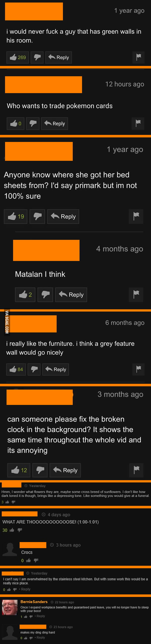The height and width of the screenshot is (644, 151).
Task: Reply to the green walls comment
Action: pos(58,57)
